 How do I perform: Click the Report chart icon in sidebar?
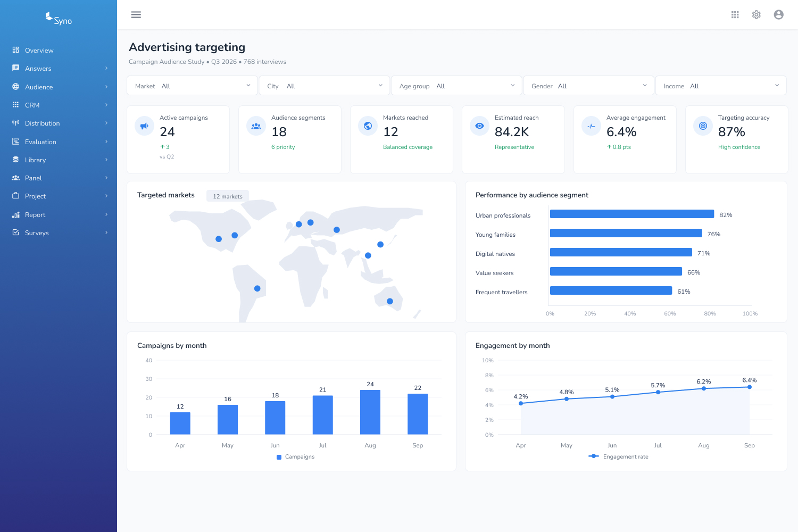(16, 214)
